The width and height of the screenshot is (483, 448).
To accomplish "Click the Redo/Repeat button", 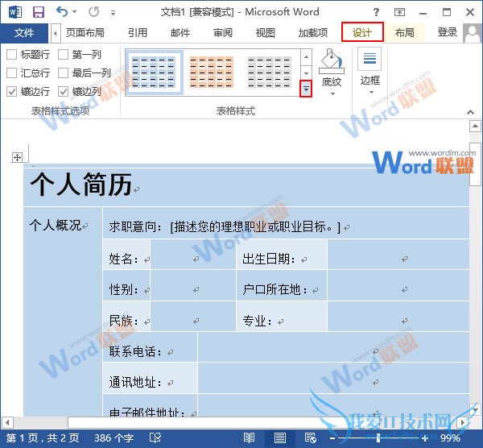I will pos(93,12).
